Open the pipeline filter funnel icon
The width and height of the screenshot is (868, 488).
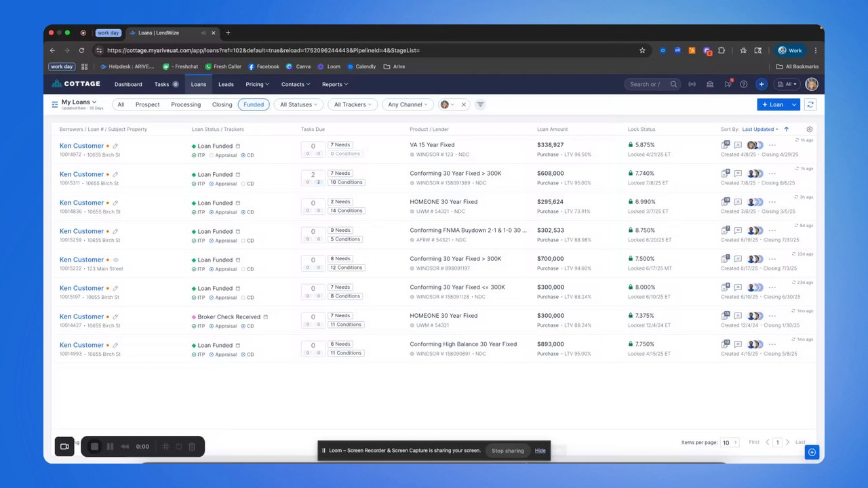click(480, 104)
